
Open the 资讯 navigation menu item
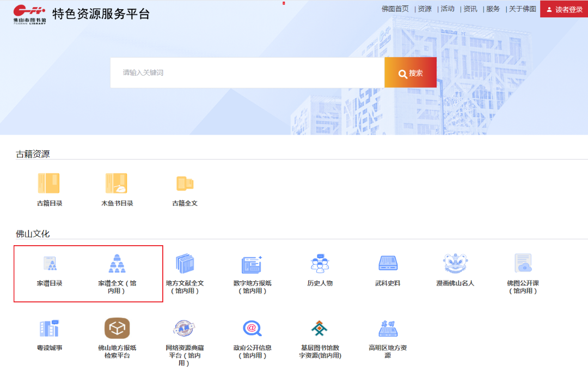[x=470, y=9]
